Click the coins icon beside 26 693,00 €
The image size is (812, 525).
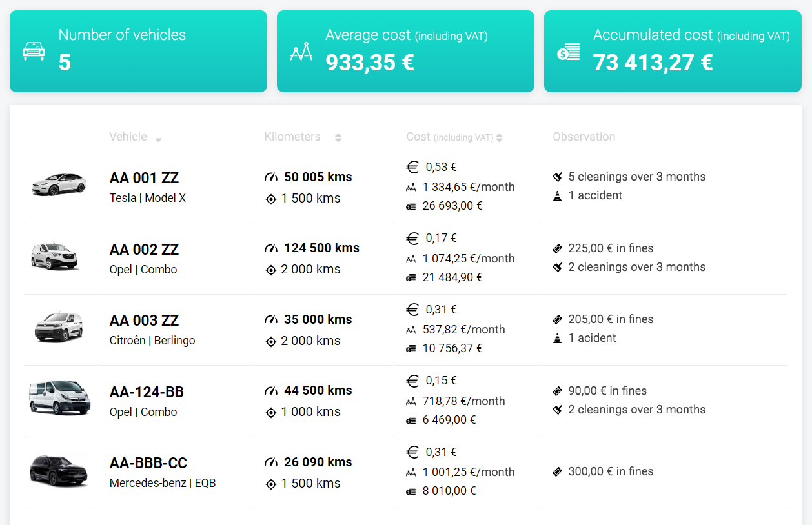(413, 206)
